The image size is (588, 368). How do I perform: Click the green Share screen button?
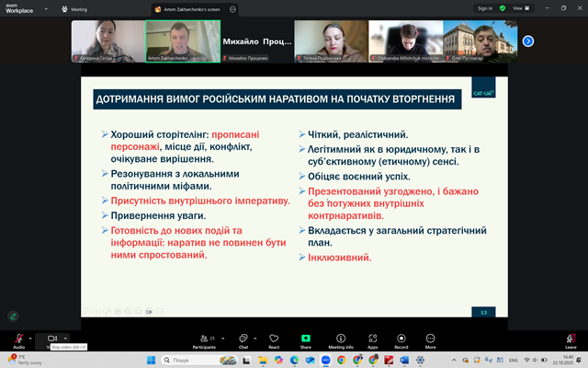coord(305,339)
